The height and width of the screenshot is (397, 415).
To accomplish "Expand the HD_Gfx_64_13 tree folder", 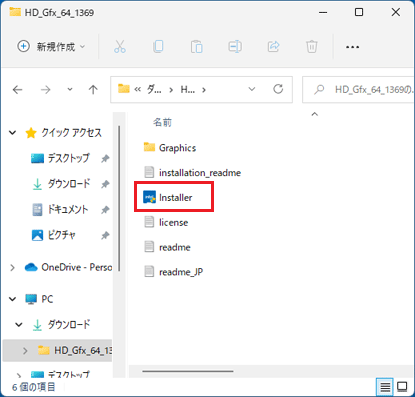I will tap(25, 350).
